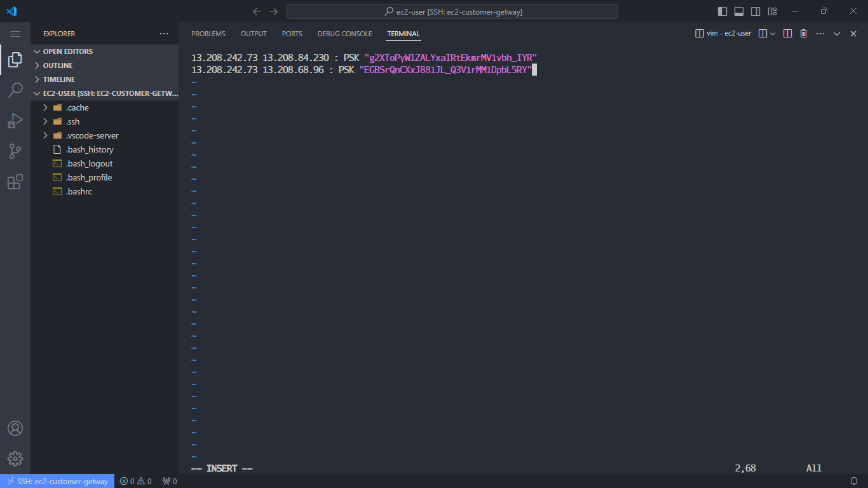Toggle the secondary sidebar
This screenshot has width=868, height=488.
point(756,11)
